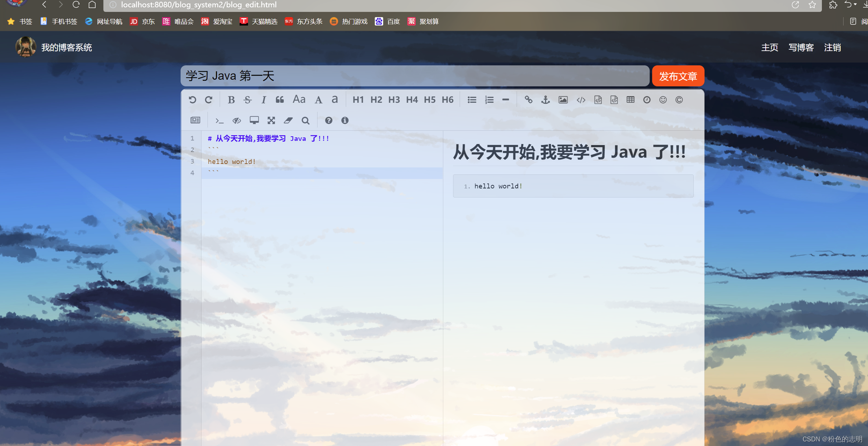The image size is (868, 446).
Task: Click the redo icon in editor toolbar
Action: [x=209, y=100]
